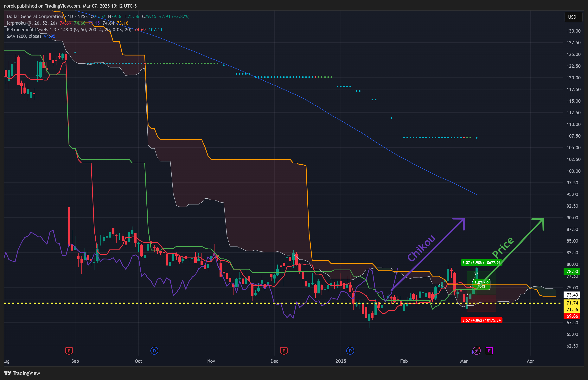Click the Dec label on time axis

274,361
